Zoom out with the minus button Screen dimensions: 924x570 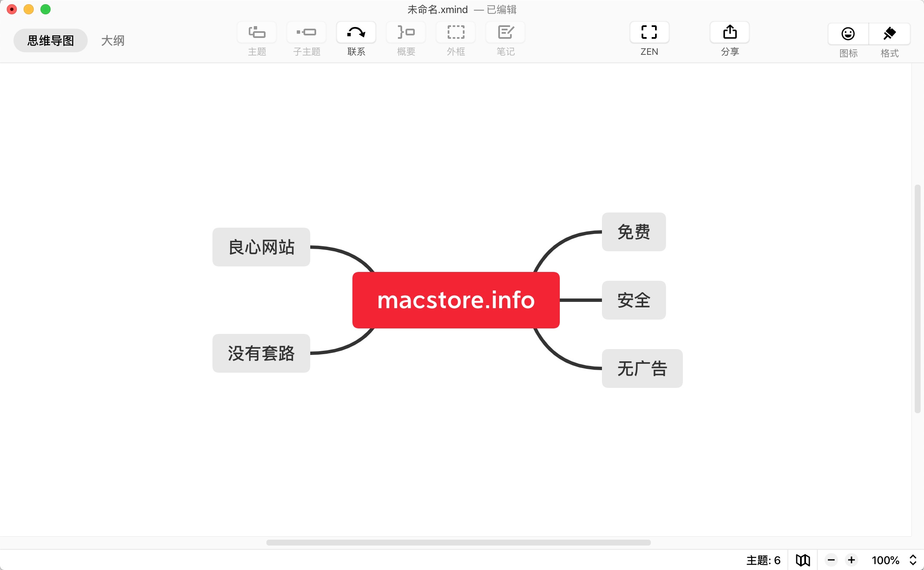point(831,560)
